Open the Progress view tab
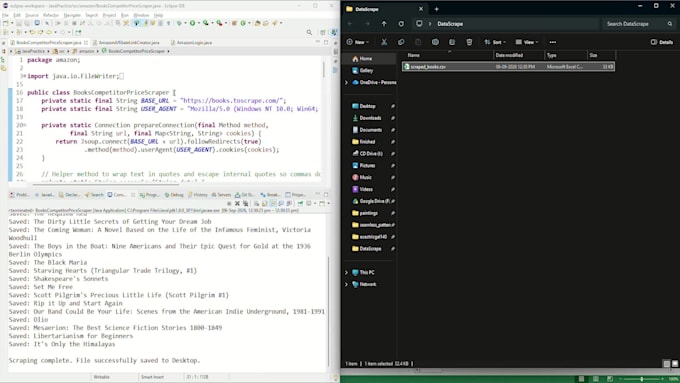This screenshot has height=383, width=680. (149, 195)
